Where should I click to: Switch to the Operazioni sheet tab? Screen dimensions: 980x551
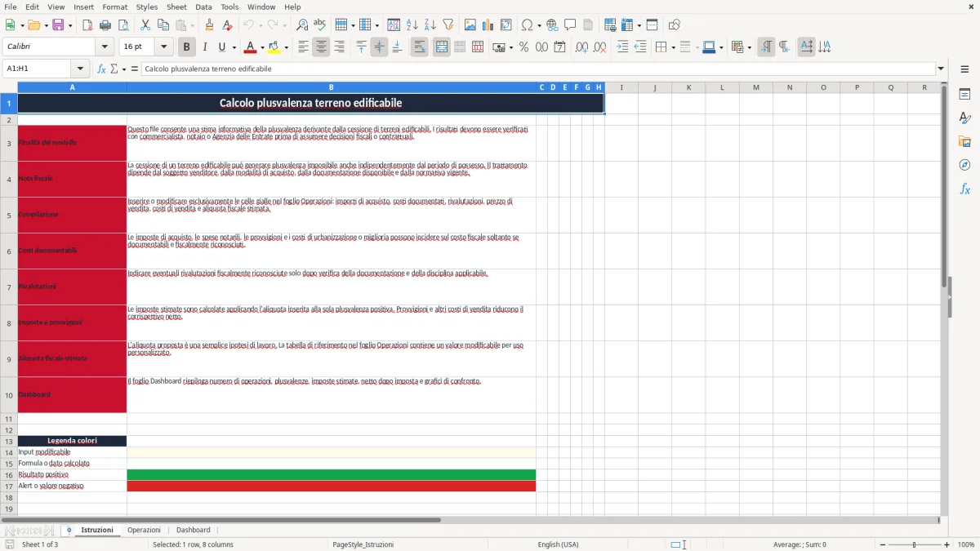pos(144,531)
